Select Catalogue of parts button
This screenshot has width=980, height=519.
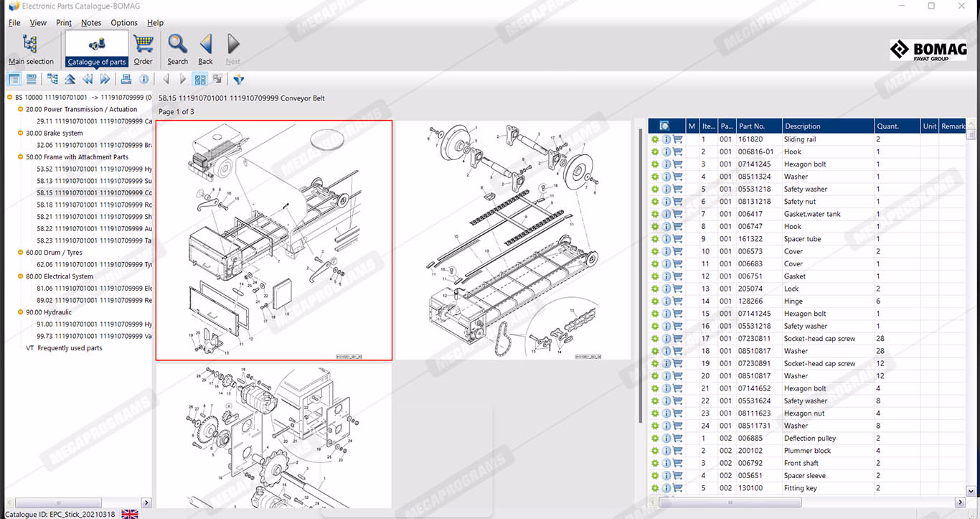(97, 49)
